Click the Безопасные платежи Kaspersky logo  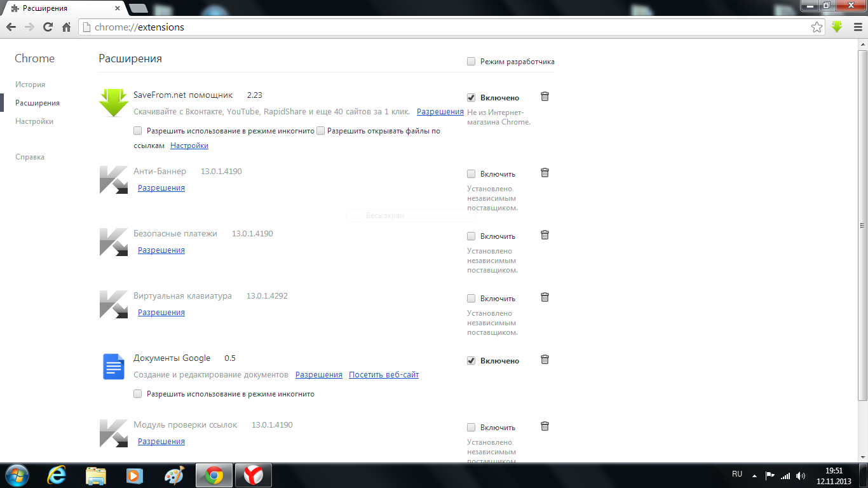coord(114,242)
